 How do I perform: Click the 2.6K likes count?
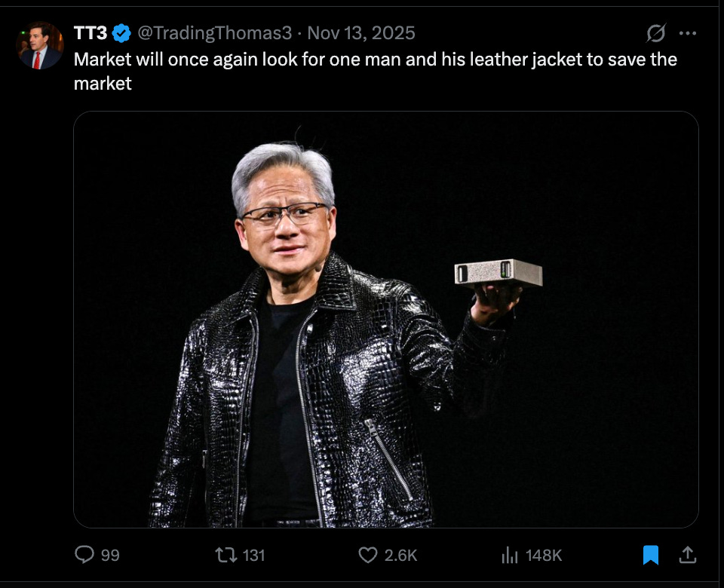tap(400, 555)
